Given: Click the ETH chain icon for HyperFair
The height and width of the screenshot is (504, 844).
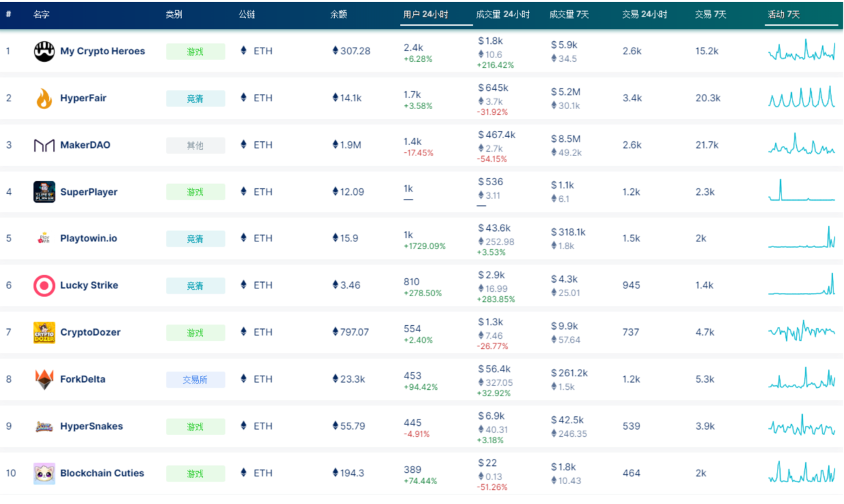Looking at the screenshot, I should (244, 97).
